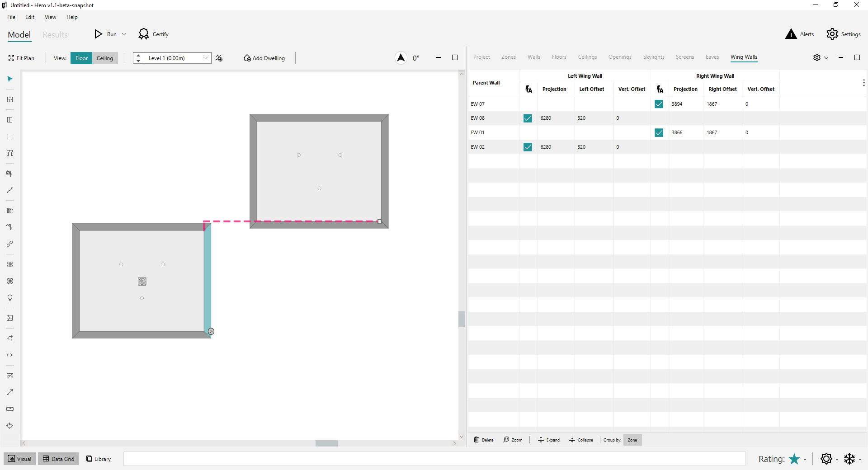Click the Certify badge icon
This screenshot has height=470, width=868.
coord(144,34)
